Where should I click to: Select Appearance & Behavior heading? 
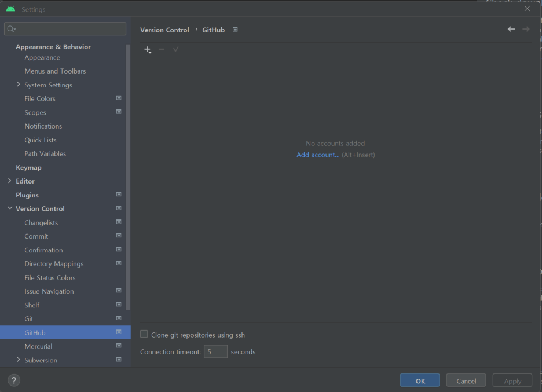(53, 47)
